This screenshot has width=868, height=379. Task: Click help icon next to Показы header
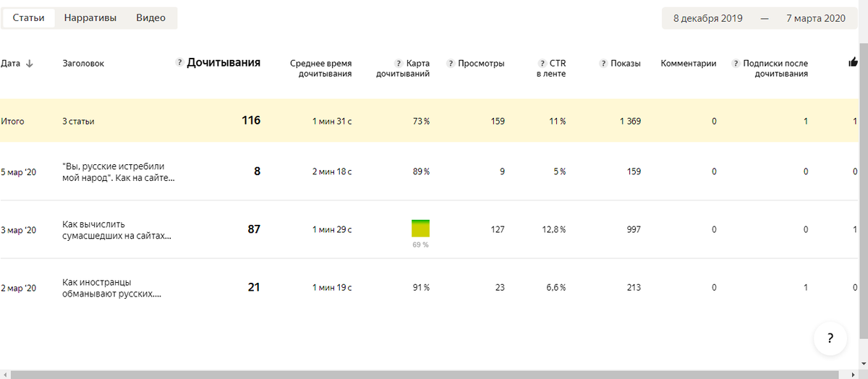tap(603, 64)
